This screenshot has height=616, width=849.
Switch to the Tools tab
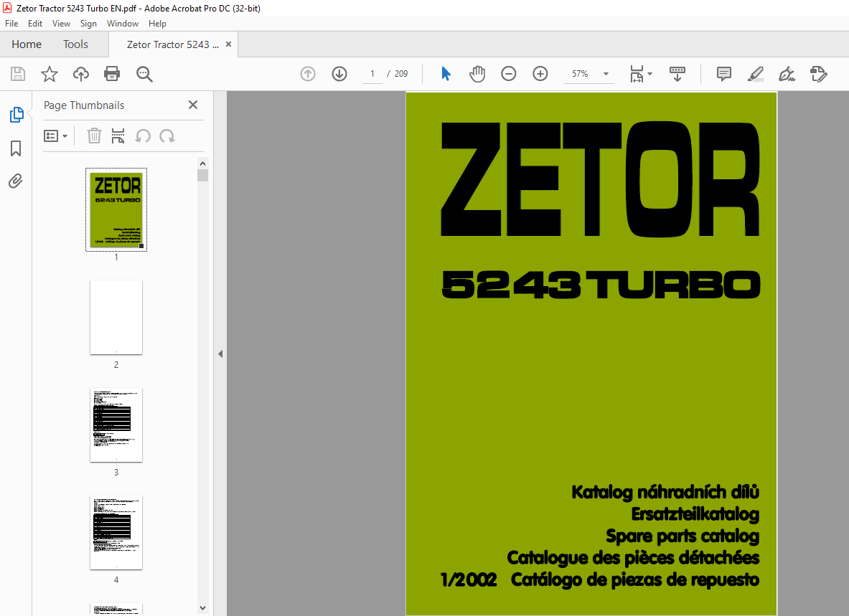pyautogui.click(x=75, y=44)
